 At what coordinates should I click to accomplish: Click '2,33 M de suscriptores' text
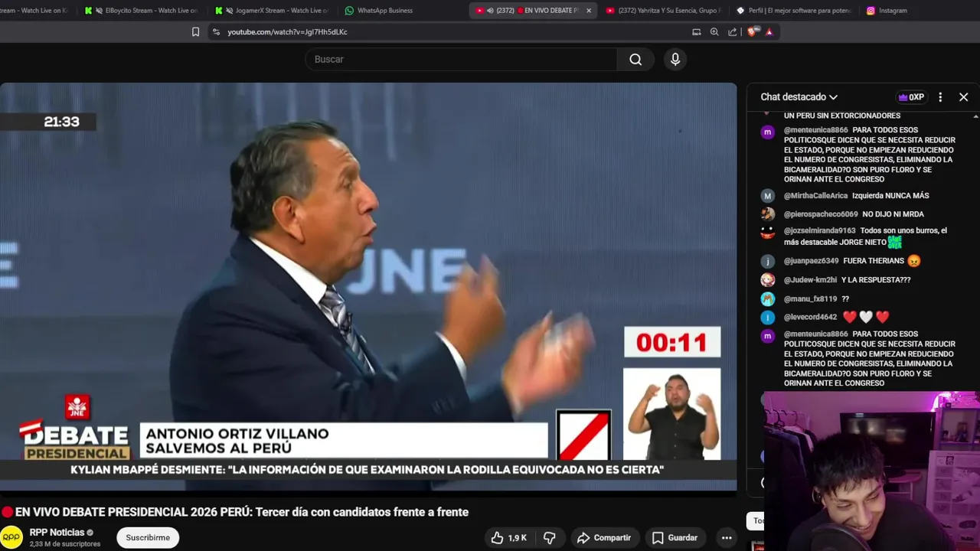[65, 544]
